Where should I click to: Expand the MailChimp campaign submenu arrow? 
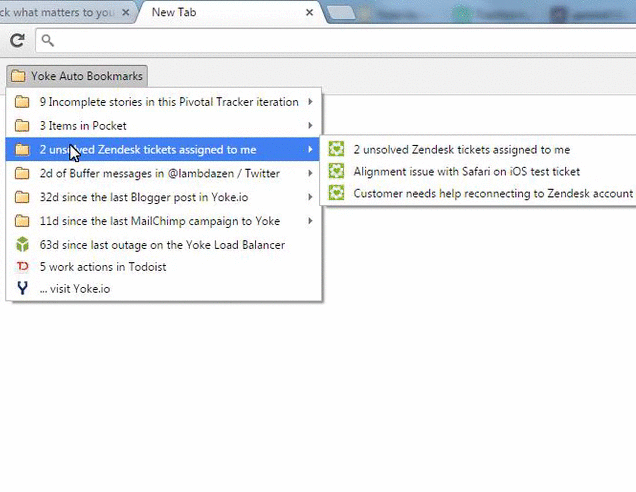310,221
